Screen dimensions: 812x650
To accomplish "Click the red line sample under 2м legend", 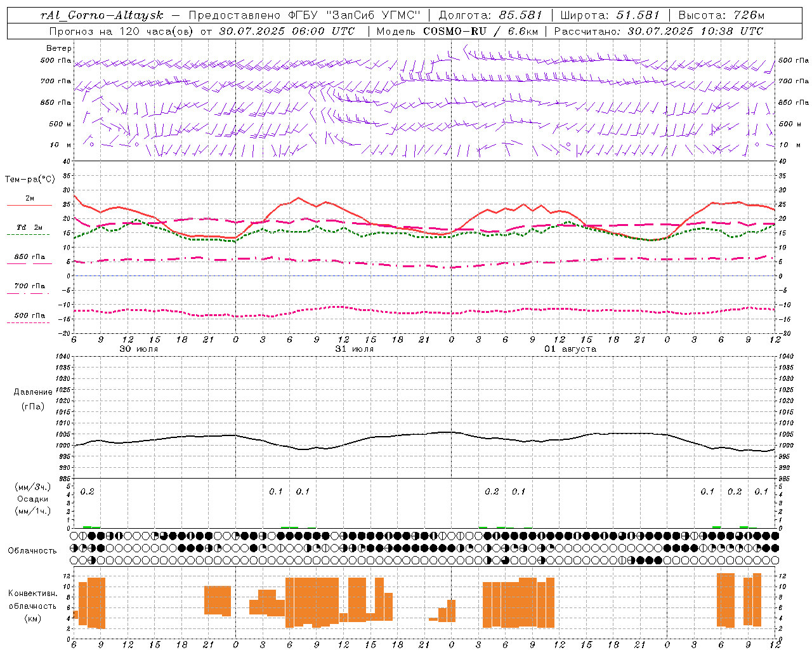I will 29,206.
